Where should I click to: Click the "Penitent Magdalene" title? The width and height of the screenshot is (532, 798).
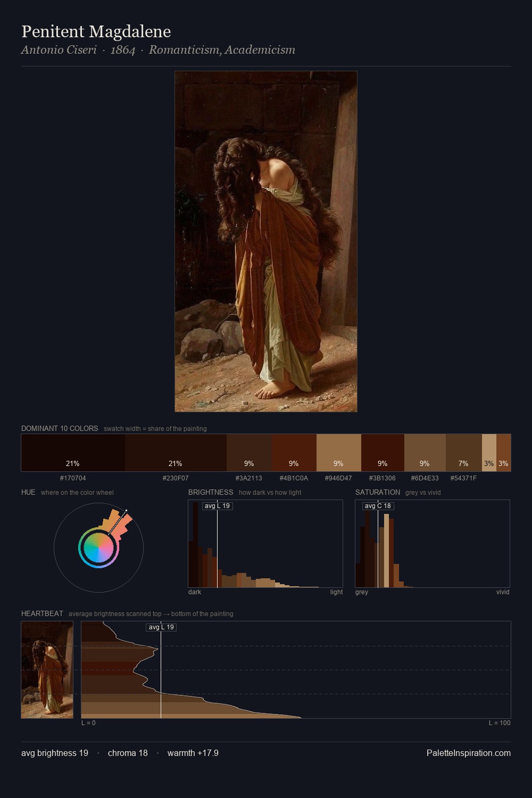point(96,31)
